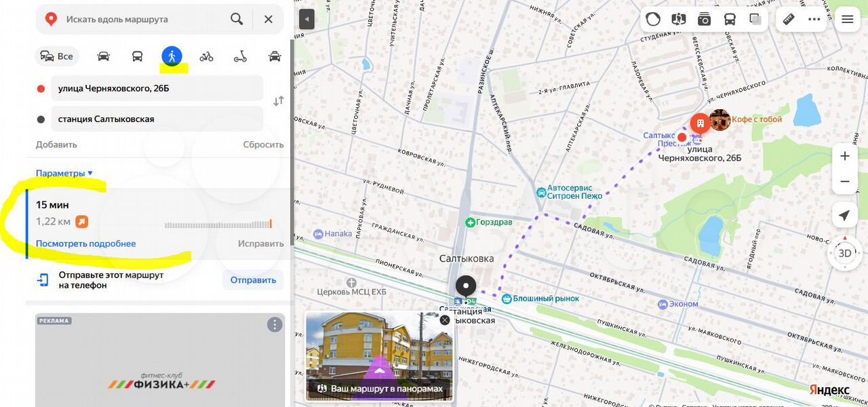Toggle the map layers switcher
The image size is (868, 407).
(755, 19)
